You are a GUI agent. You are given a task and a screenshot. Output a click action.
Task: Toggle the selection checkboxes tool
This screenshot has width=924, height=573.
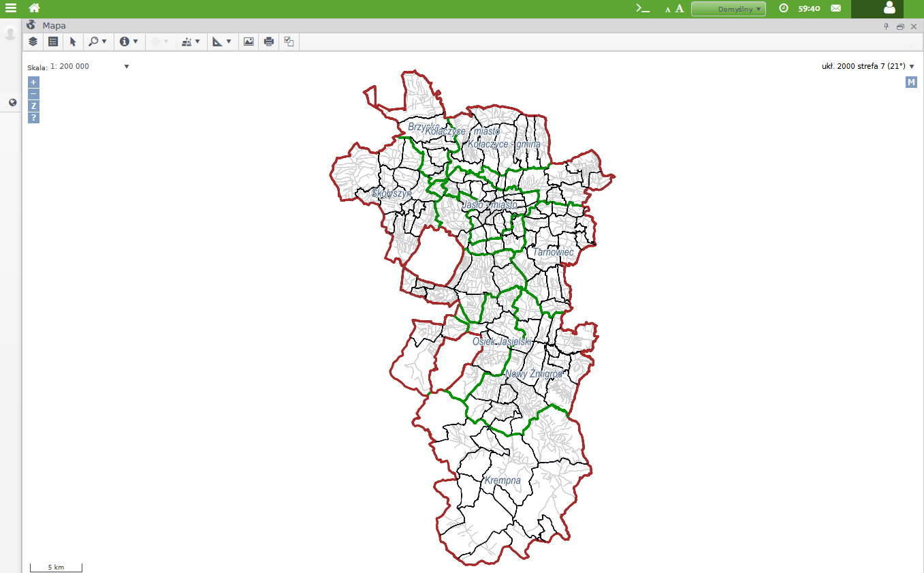pyautogui.click(x=289, y=42)
